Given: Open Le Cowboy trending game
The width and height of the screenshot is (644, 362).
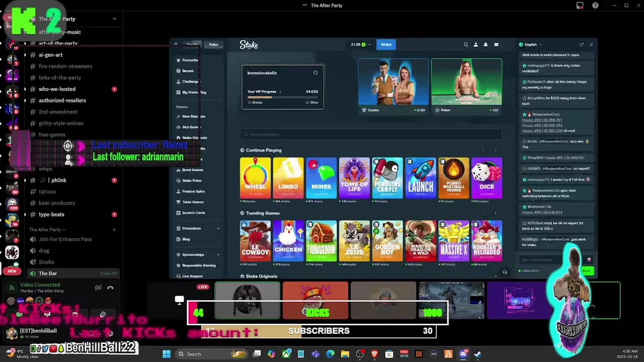Looking at the screenshot, I should pos(255,241).
